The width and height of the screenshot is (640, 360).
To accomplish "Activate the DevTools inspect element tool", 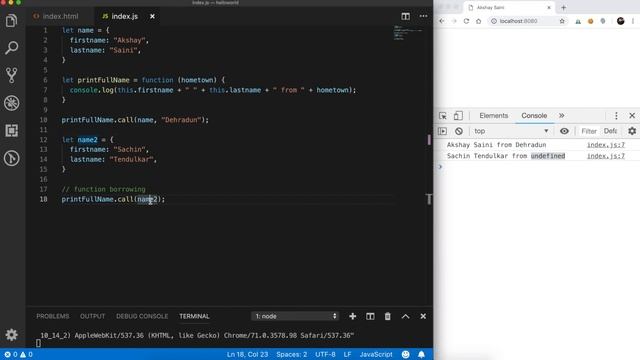I will [443, 116].
